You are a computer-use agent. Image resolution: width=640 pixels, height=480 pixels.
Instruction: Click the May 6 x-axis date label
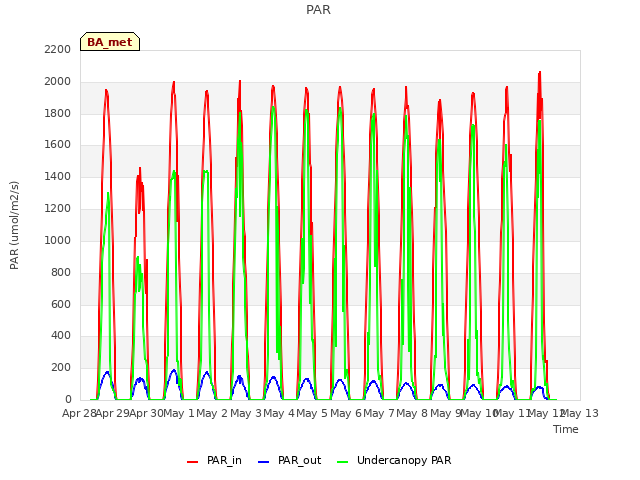click(x=346, y=413)
